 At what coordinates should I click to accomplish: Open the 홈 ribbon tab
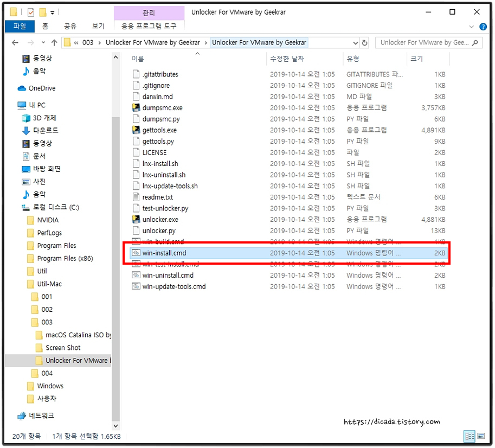tap(45, 26)
